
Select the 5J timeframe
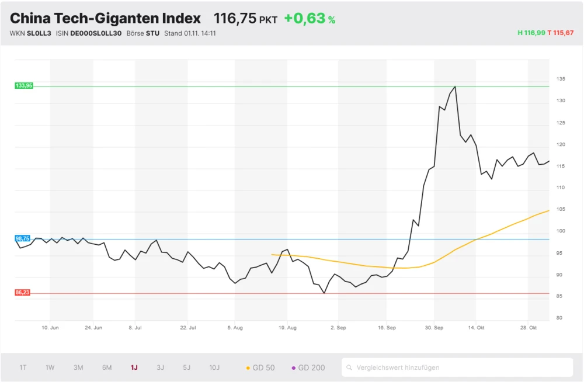(x=186, y=367)
